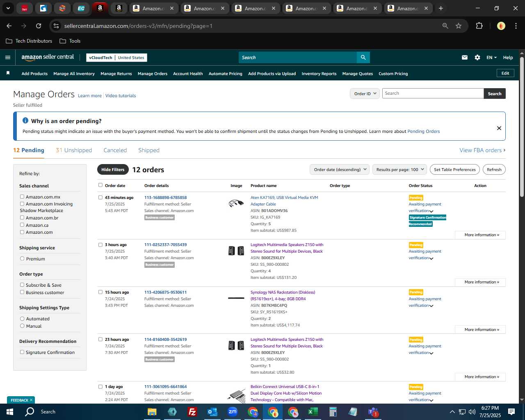Click the Hide Filters button
Image resolution: width=525 pixels, height=420 pixels.
113,169
